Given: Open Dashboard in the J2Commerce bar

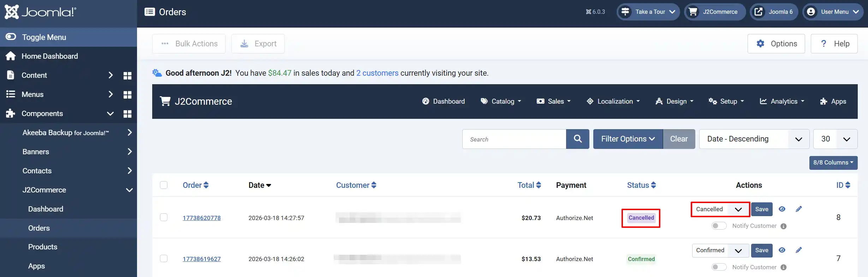Looking at the screenshot, I should (444, 101).
